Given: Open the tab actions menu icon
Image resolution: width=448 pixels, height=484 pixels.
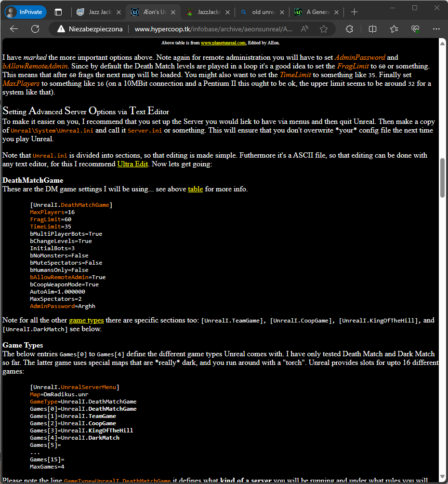Looking at the screenshot, I should [x=58, y=12].
